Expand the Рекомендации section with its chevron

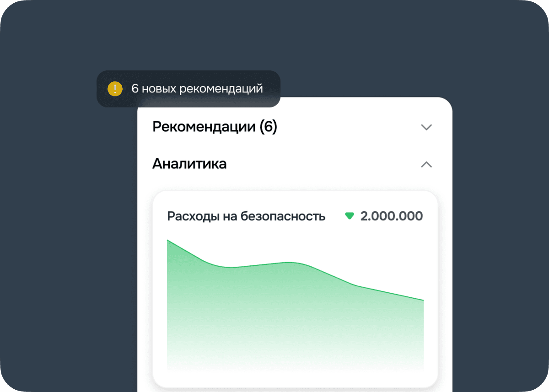click(426, 127)
